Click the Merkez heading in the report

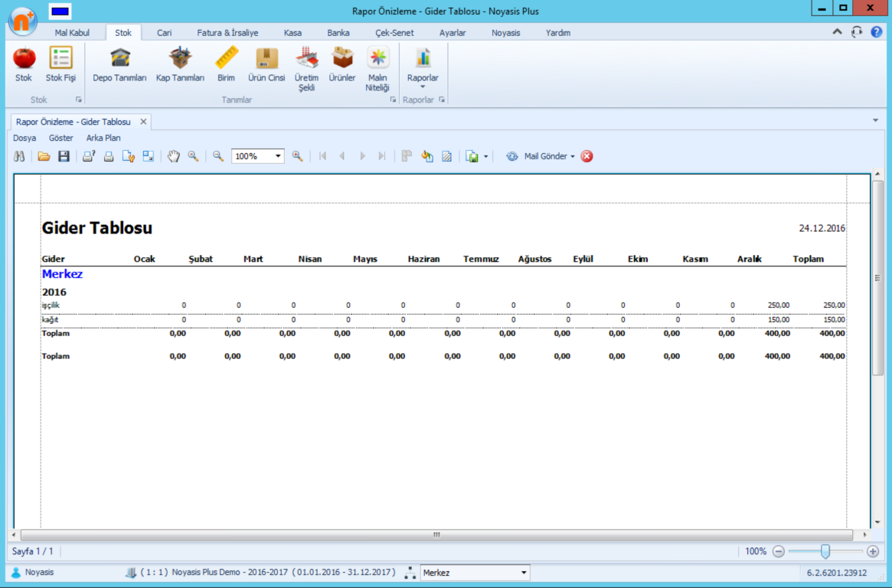[x=62, y=274]
